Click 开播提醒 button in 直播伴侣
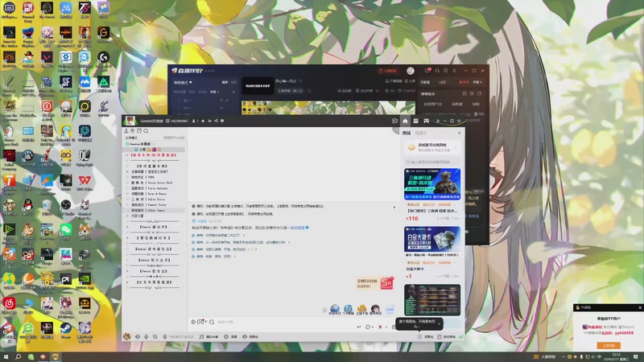This screenshot has width=644, height=362. (x=394, y=81)
